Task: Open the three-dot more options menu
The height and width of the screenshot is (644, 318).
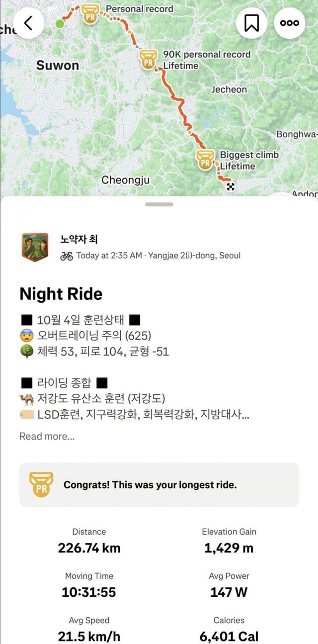Action: pos(290,23)
